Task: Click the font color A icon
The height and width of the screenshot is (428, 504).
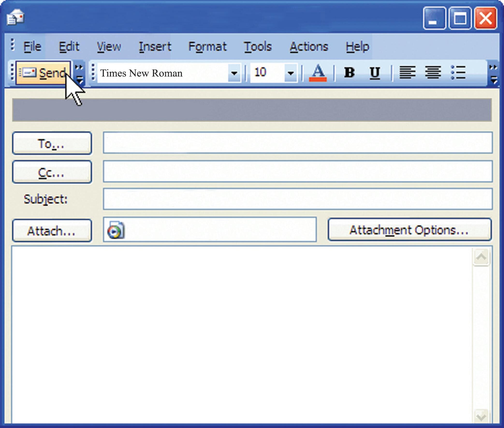Action: point(318,72)
